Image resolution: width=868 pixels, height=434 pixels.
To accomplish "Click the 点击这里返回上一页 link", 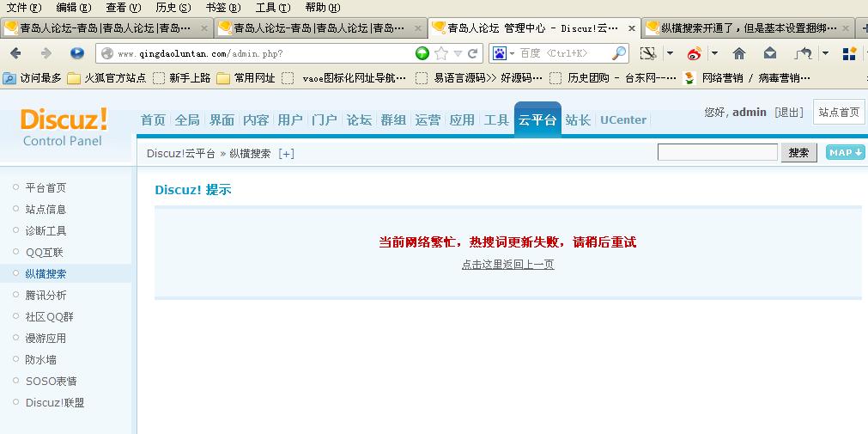I will click(507, 265).
